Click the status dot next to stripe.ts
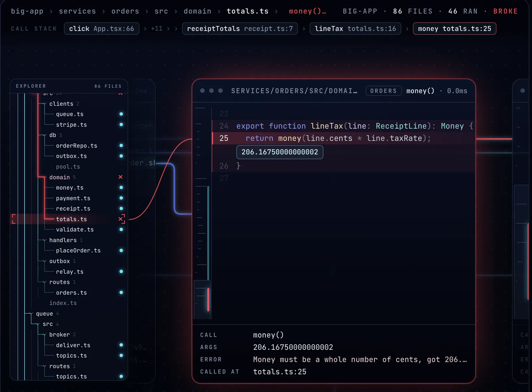This screenshot has width=532, height=392. click(x=121, y=125)
